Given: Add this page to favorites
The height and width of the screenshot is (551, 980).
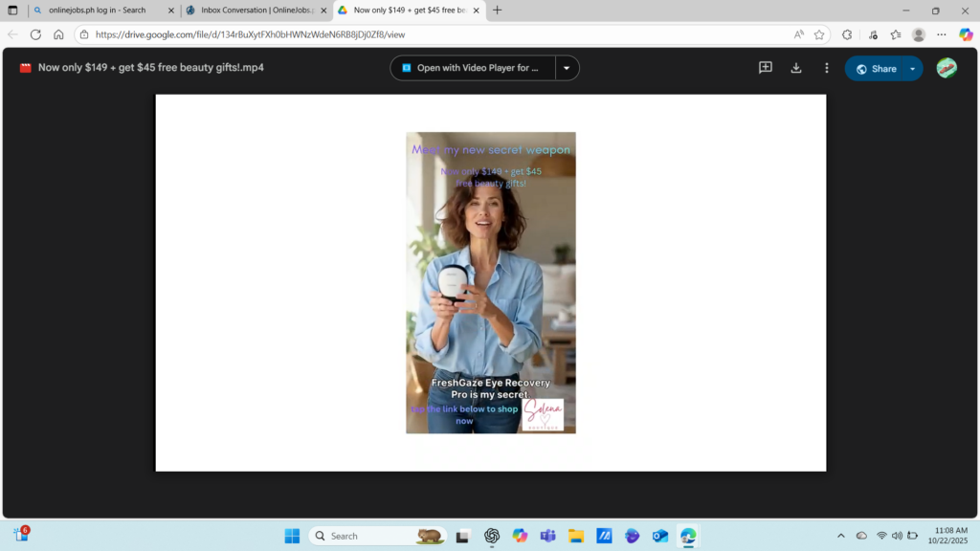Looking at the screenshot, I should (x=819, y=34).
